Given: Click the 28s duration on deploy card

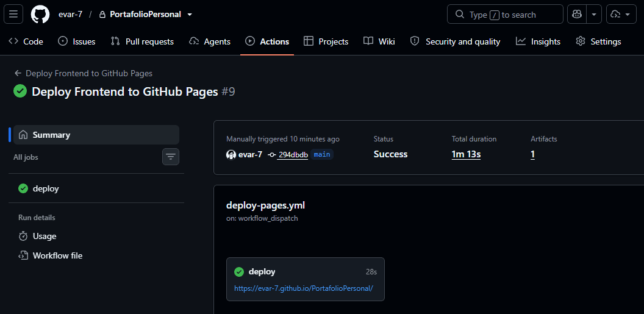Looking at the screenshot, I should (371, 272).
